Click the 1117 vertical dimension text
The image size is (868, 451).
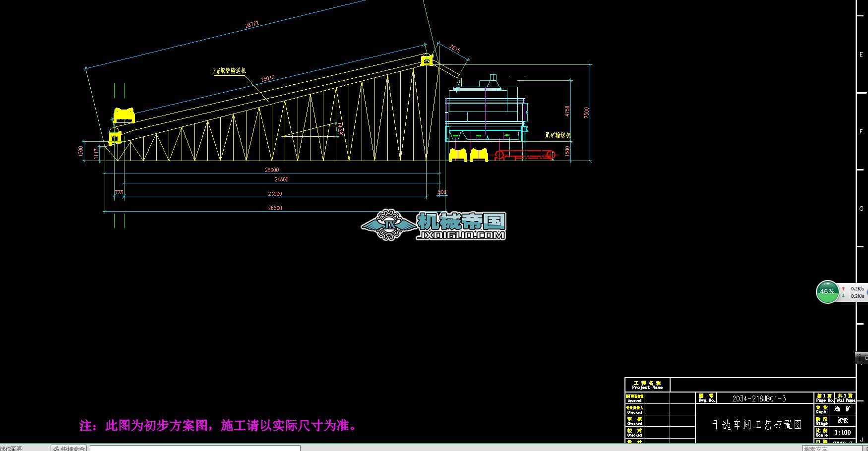(x=96, y=154)
